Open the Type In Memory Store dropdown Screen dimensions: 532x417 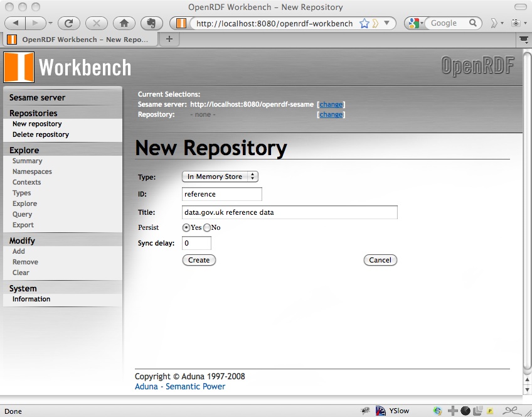click(220, 176)
